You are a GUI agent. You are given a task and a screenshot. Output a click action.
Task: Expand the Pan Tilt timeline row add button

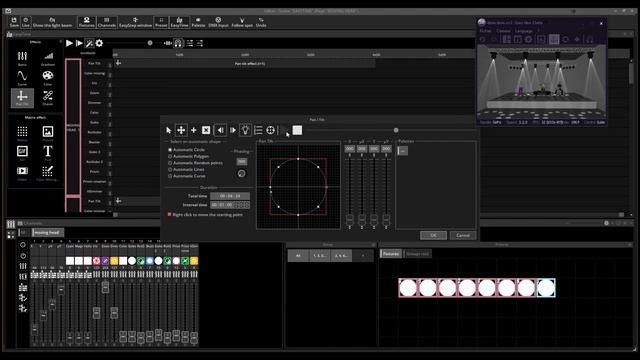point(118,63)
